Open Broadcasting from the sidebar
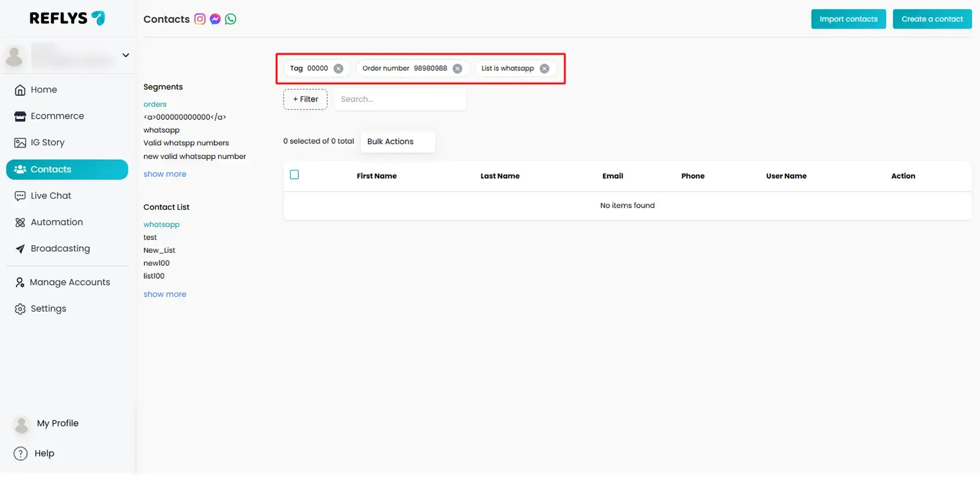 (60, 249)
